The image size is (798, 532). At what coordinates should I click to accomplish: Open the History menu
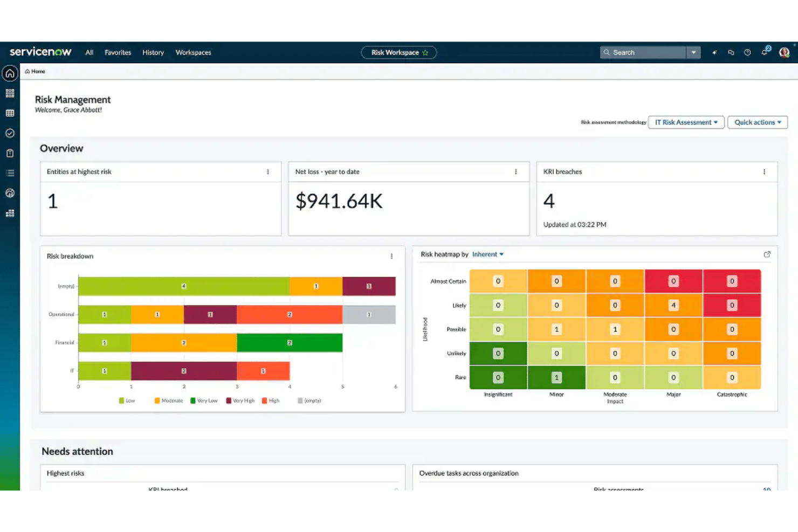pos(153,53)
